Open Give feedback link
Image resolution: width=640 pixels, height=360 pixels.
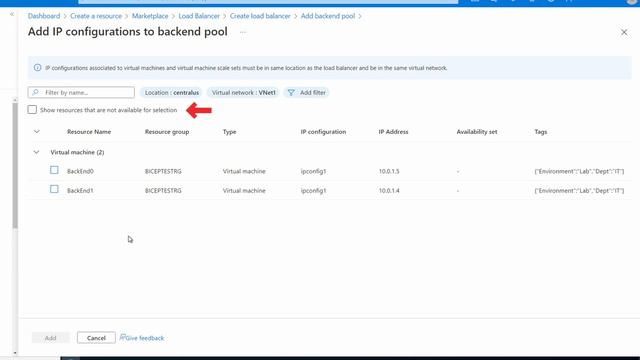(142, 338)
